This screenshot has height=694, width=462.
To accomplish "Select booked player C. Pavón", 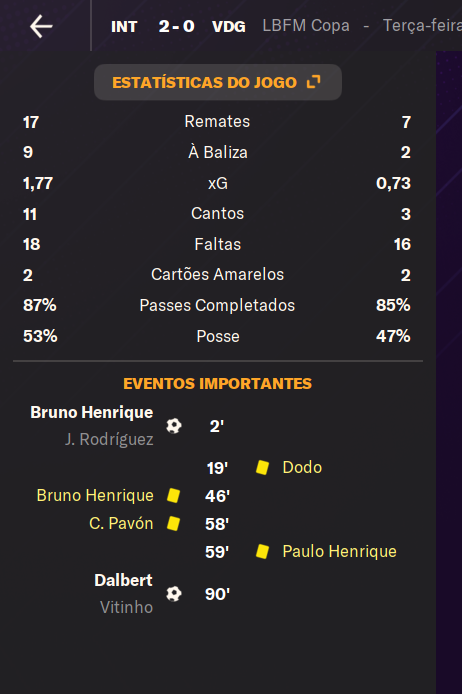I will tap(121, 523).
